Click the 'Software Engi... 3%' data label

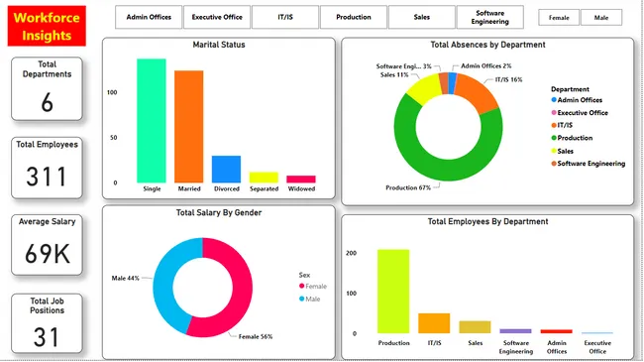(x=403, y=66)
